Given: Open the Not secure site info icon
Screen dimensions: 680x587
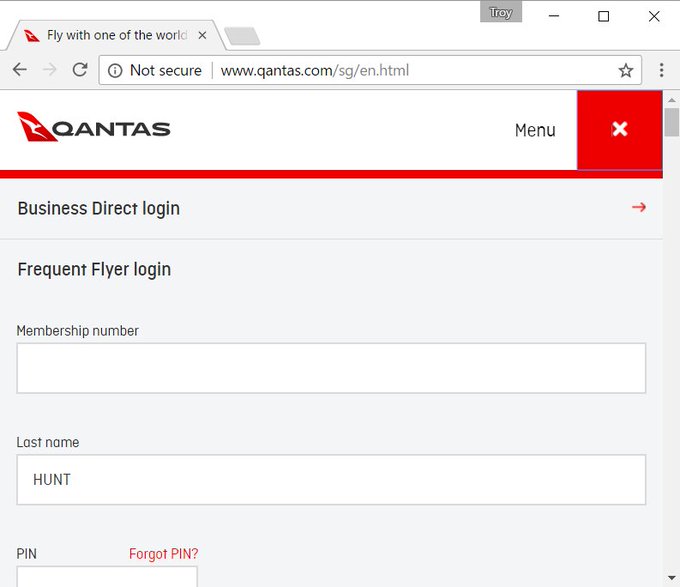Looking at the screenshot, I should 115,70.
